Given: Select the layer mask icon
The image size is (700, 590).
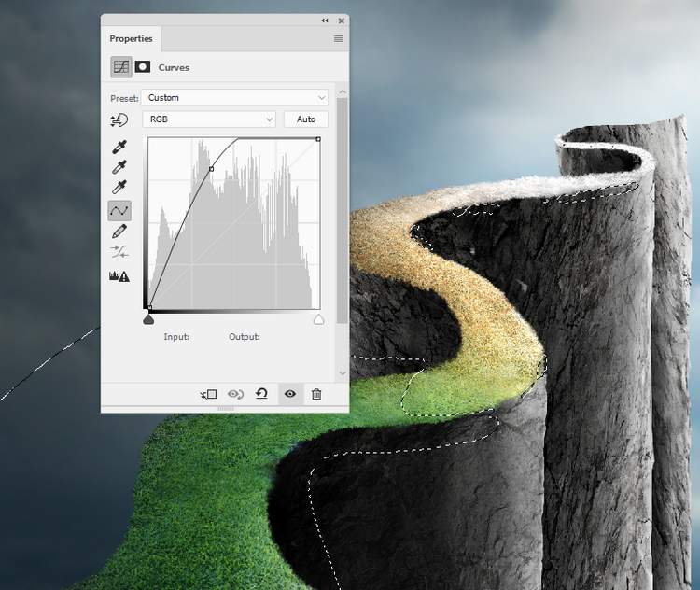Looking at the screenshot, I should pyautogui.click(x=143, y=67).
